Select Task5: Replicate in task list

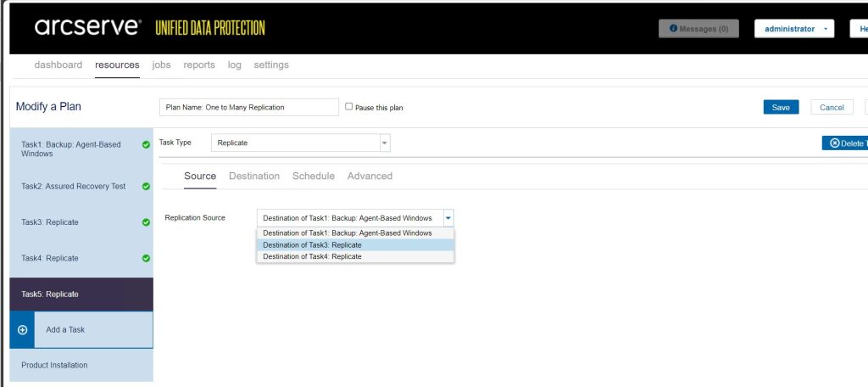(x=81, y=294)
